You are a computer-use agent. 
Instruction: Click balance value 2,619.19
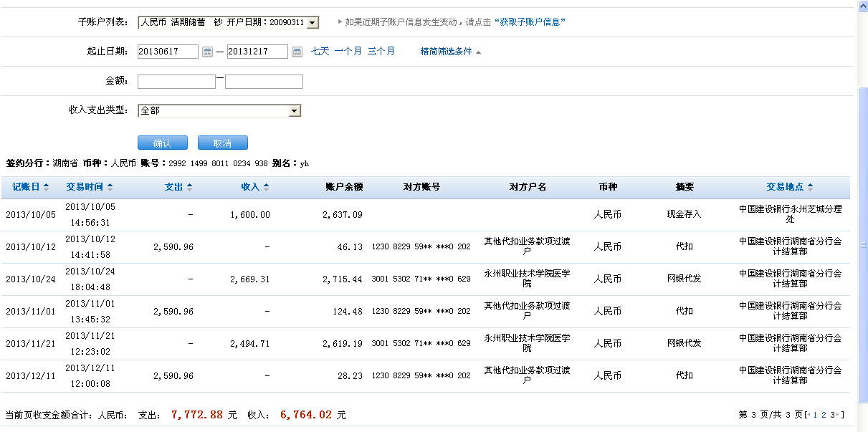point(343,343)
